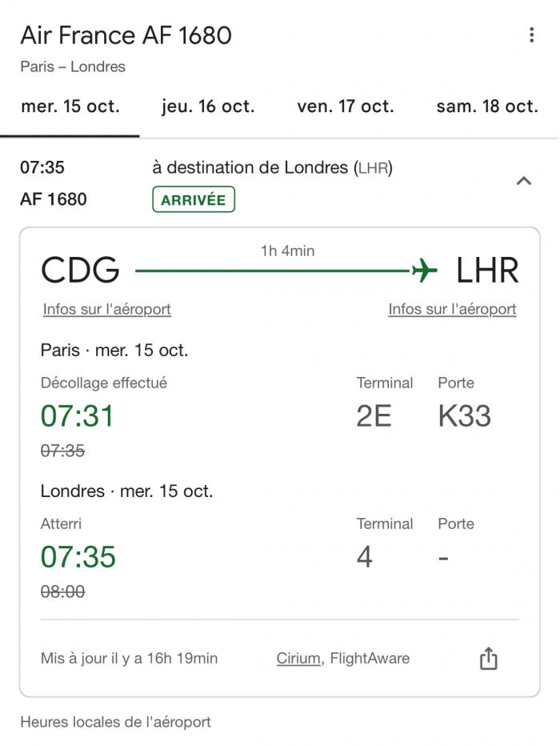Click the Air France AF 1680 title
The height and width of the screenshot is (746, 560).
point(126,35)
